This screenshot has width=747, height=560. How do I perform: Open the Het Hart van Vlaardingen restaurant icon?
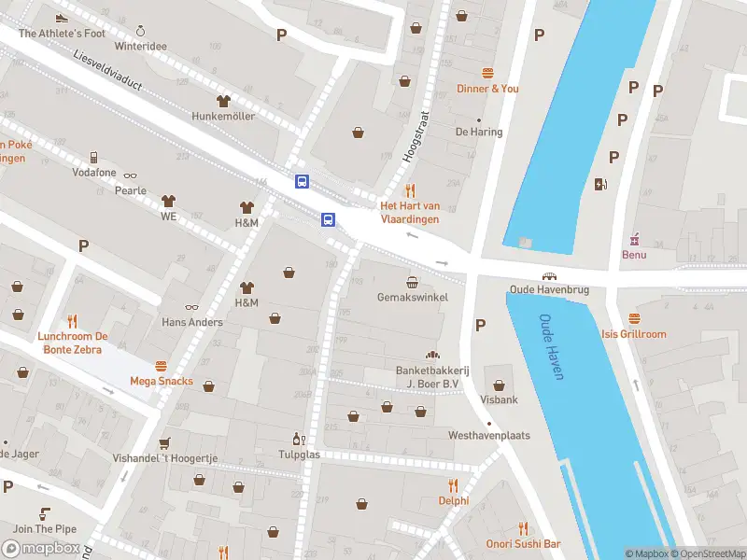click(x=410, y=191)
